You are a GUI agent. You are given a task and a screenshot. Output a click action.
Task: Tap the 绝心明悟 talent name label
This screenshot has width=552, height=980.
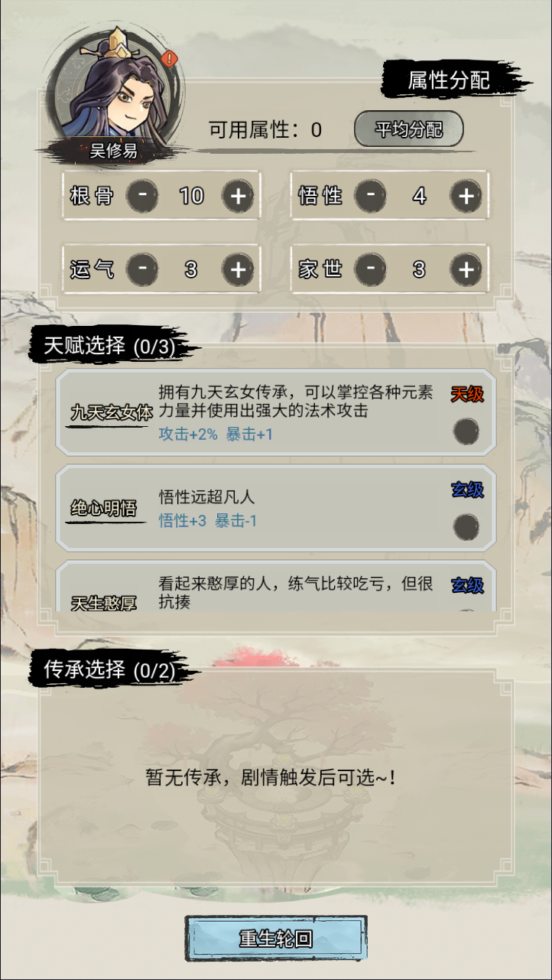[x=104, y=508]
